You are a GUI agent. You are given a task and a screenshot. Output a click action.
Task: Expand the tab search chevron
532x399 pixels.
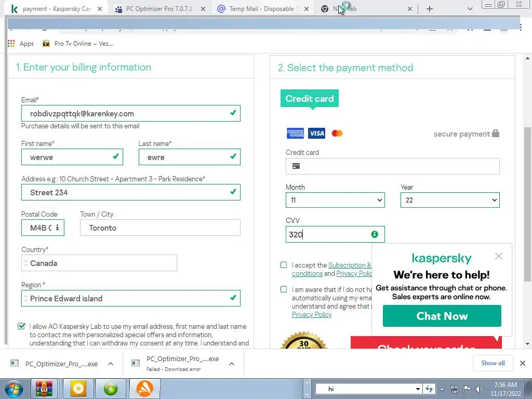[470, 9]
